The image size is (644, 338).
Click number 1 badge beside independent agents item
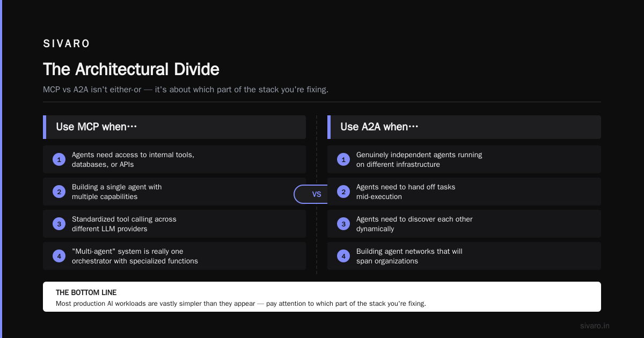[x=343, y=159]
